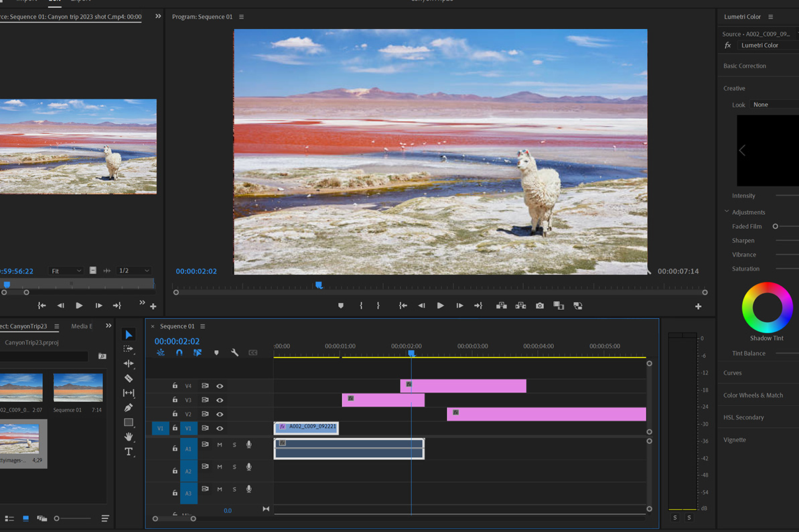Click Program monitor timecode 00:00:02:02
799x532 pixels.
click(196, 271)
